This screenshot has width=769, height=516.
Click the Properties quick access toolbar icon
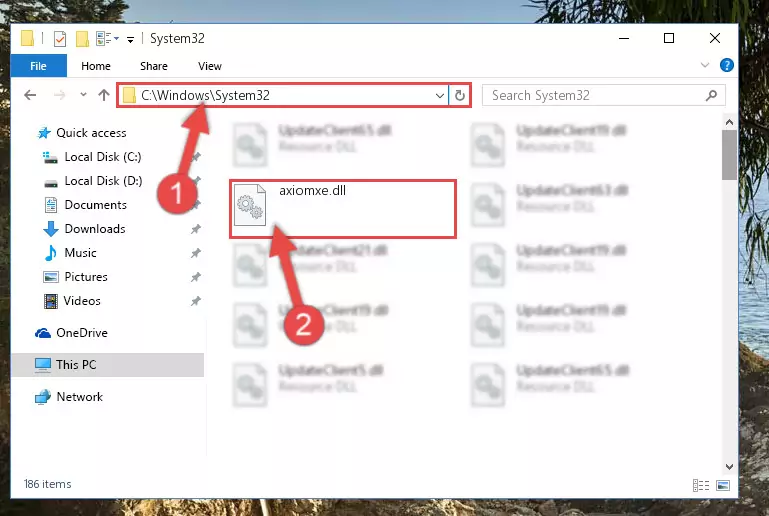pyautogui.click(x=60, y=38)
